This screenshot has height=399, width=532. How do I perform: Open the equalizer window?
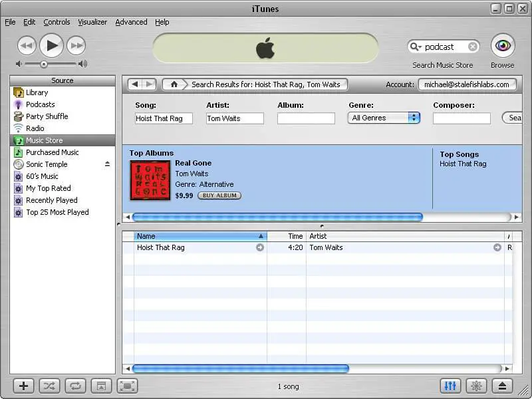coord(450,386)
